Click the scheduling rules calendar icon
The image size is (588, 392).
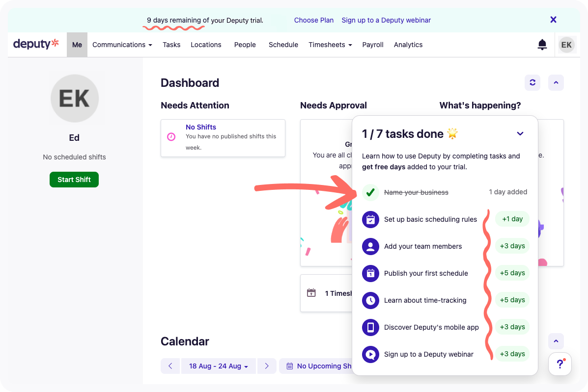tap(370, 219)
